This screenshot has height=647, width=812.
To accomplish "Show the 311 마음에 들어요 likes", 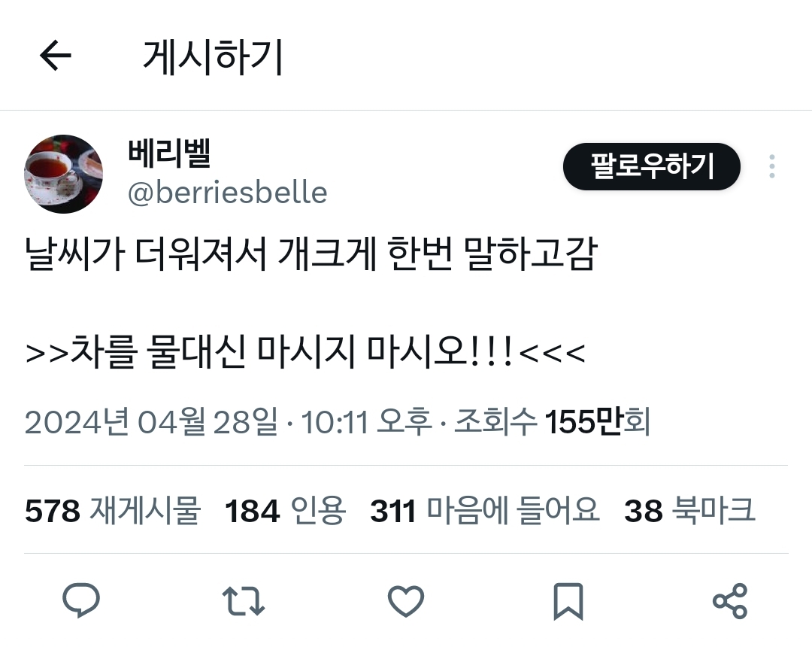I will pyautogui.click(x=485, y=510).
